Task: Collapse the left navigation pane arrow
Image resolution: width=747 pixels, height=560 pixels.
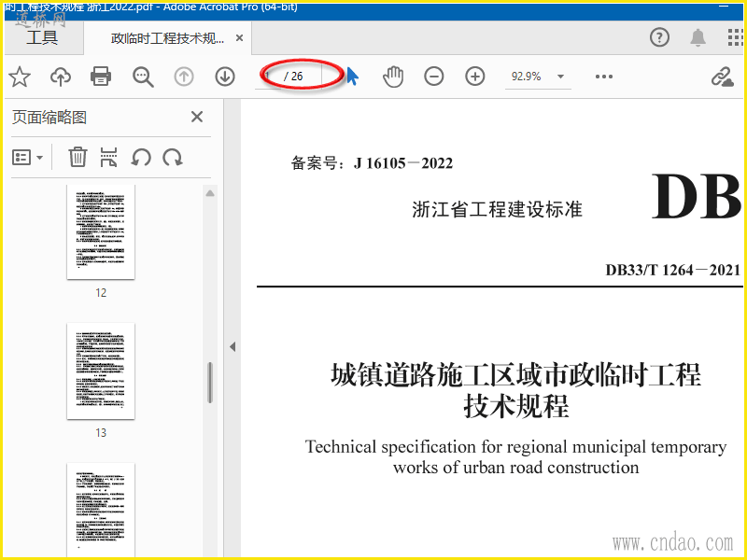Action: click(233, 346)
